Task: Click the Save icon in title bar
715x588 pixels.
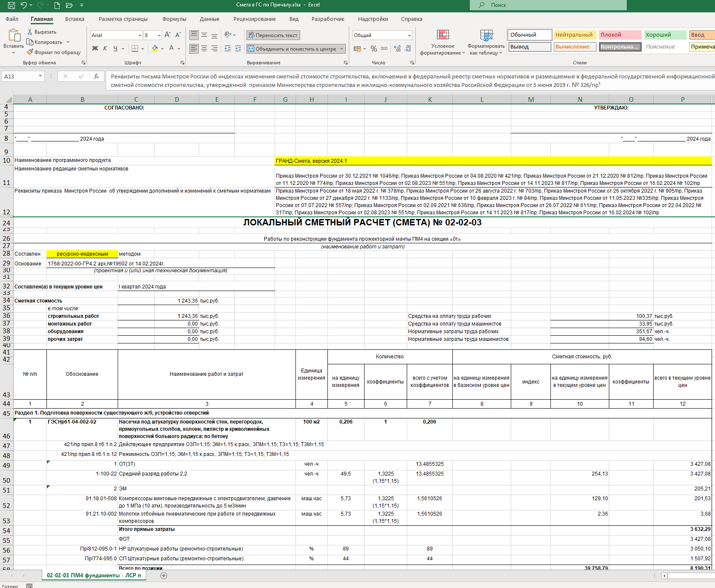Action: [x=12, y=5]
